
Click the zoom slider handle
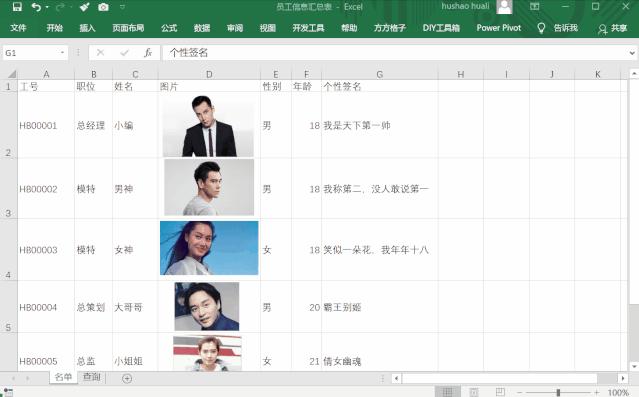(558, 392)
